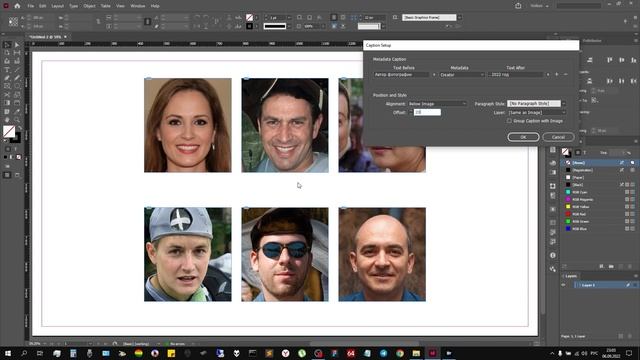Open InDesign icon in taskbar
The height and width of the screenshot is (360, 640).
point(432,353)
